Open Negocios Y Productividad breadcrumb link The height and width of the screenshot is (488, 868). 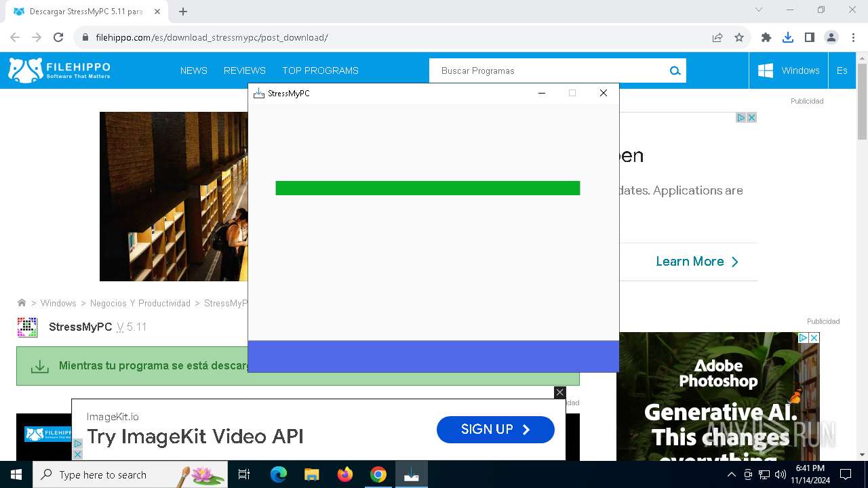(140, 303)
